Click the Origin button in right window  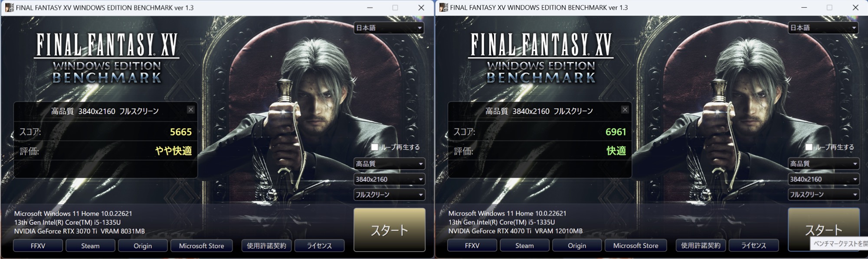click(577, 246)
